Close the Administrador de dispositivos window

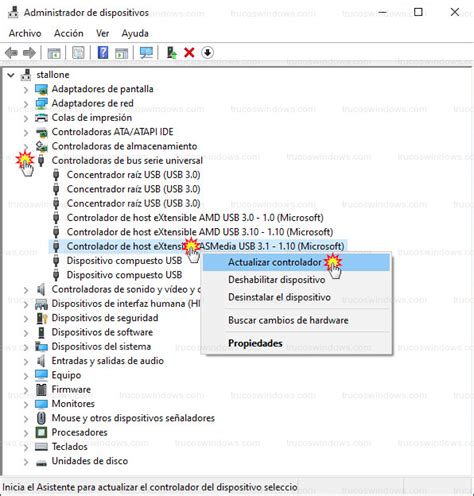tap(455, 13)
